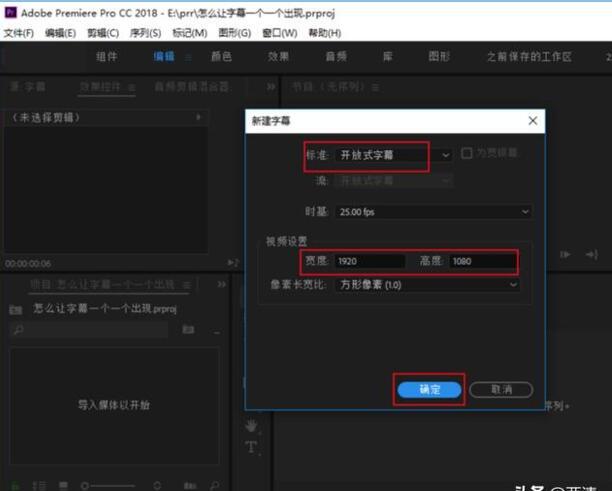Open the 时基 25.00 fps dropdown
Screen dimensions: 612x491
[x=433, y=212]
